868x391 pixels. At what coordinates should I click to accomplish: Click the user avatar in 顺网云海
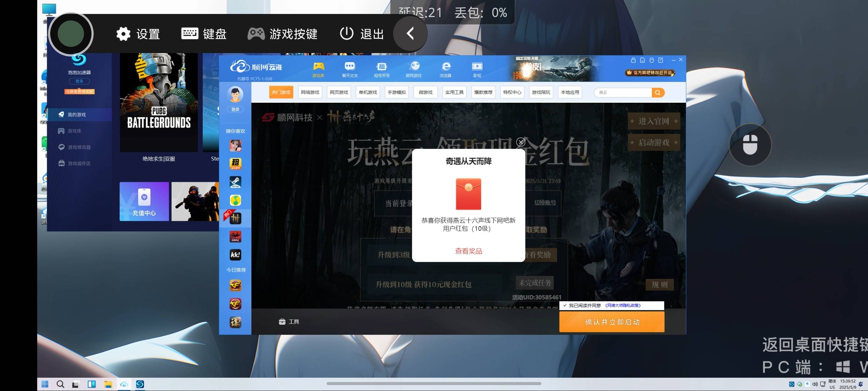coord(235,94)
